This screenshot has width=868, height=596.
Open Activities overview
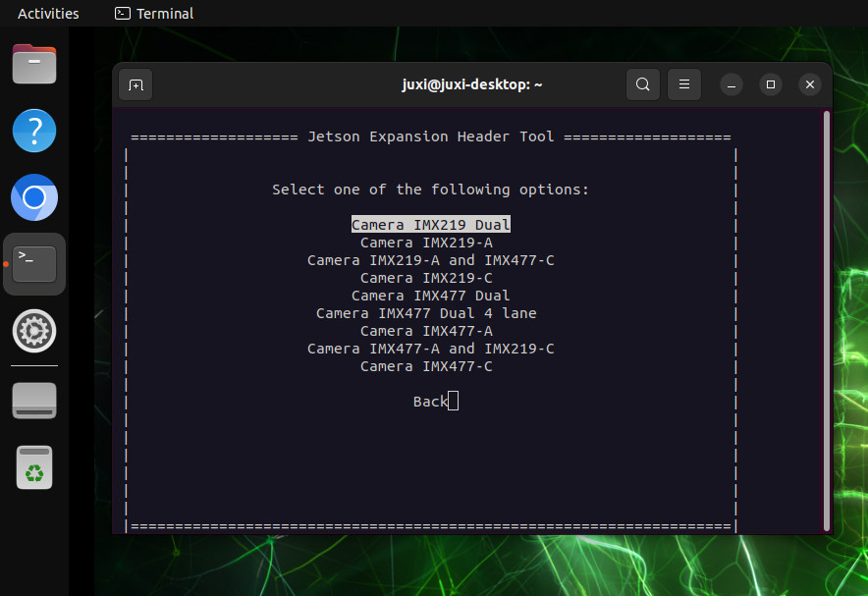48,14
